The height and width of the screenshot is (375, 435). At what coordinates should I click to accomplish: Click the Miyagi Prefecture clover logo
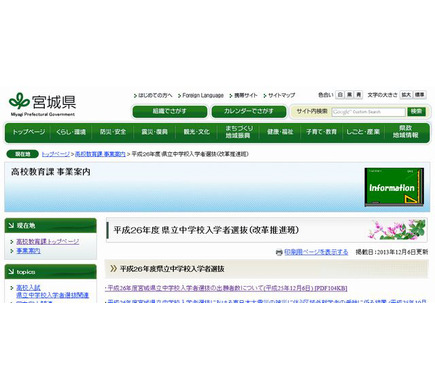click(x=20, y=100)
